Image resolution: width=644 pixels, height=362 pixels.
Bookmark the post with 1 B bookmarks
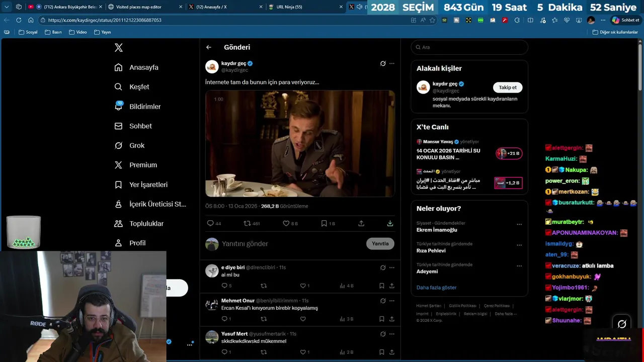coord(328,223)
